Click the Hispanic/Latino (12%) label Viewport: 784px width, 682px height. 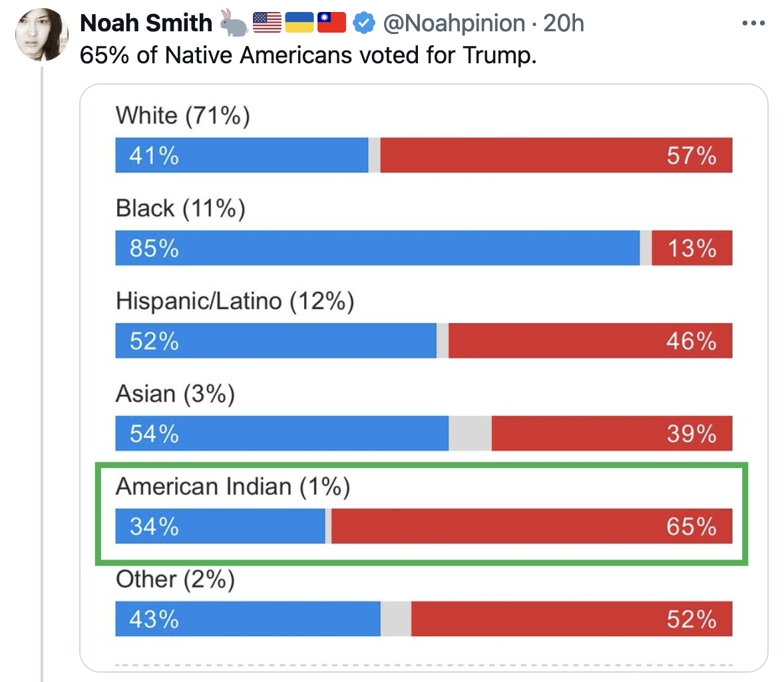point(234,301)
